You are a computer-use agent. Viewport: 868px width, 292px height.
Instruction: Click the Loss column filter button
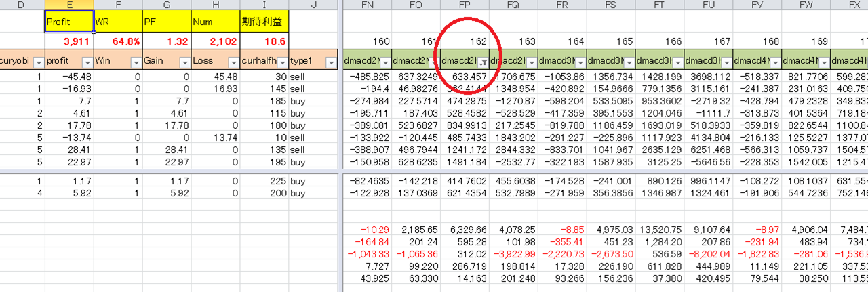pos(233,62)
